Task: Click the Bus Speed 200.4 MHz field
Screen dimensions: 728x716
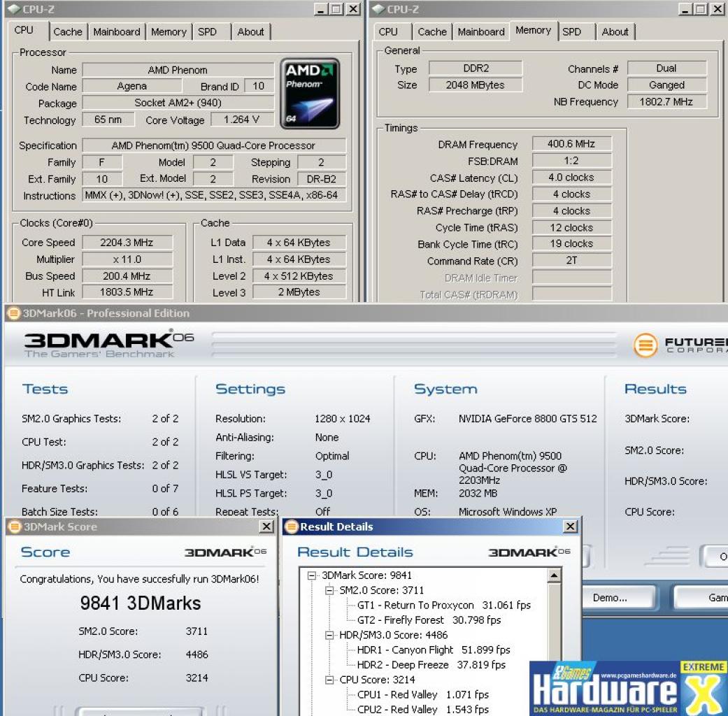Action: point(127,276)
